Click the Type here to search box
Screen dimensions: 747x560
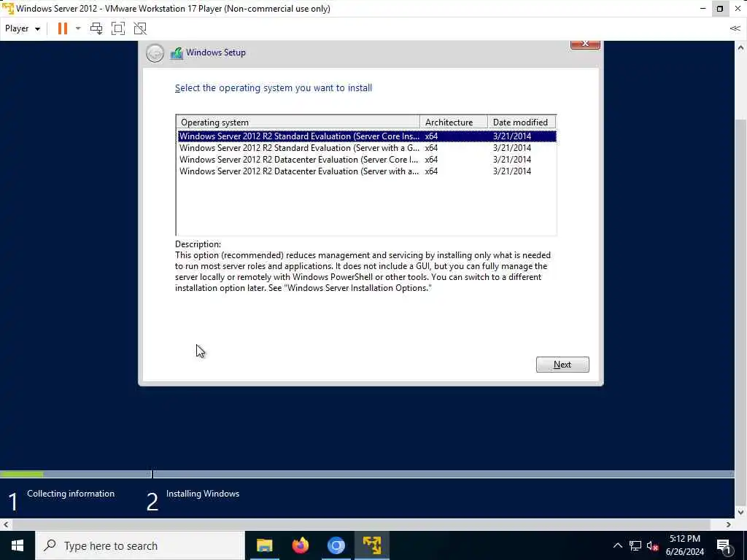pyautogui.click(x=140, y=545)
